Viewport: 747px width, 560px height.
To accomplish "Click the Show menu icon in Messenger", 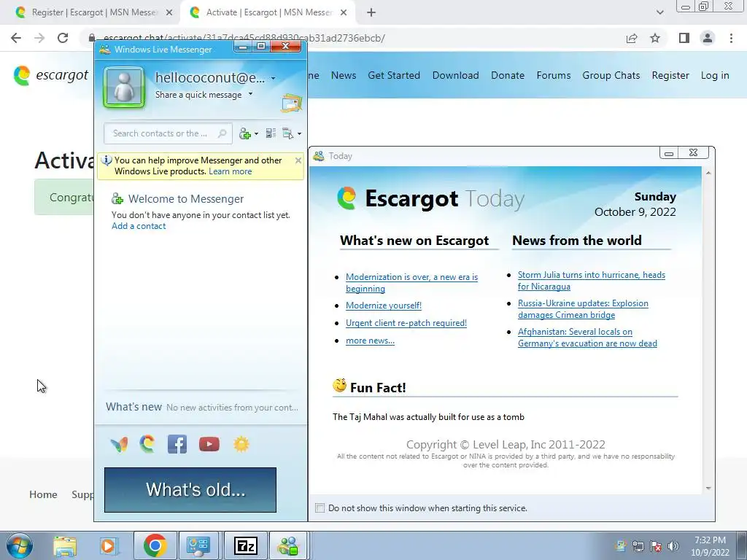I will click(x=287, y=134).
